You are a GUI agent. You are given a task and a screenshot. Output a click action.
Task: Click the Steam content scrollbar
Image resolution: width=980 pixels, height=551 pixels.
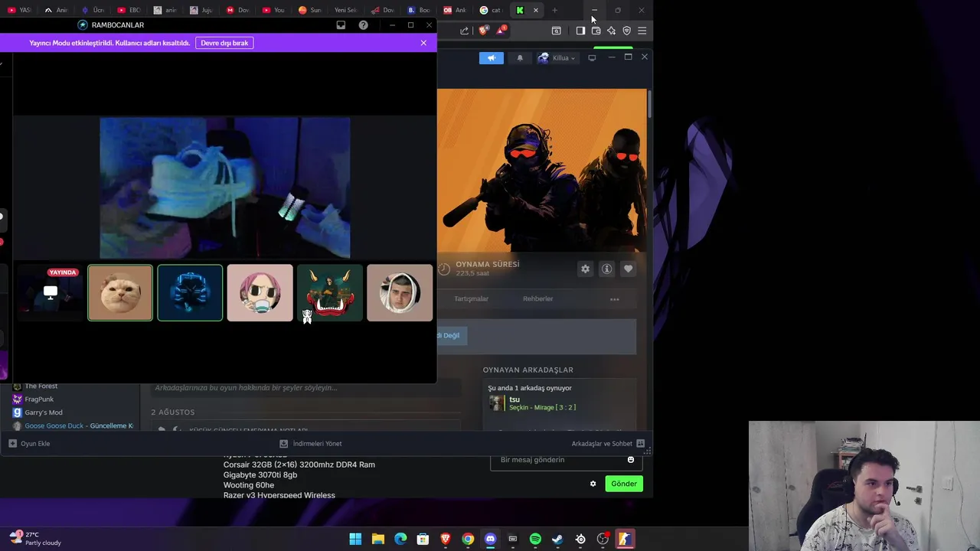pos(649,105)
